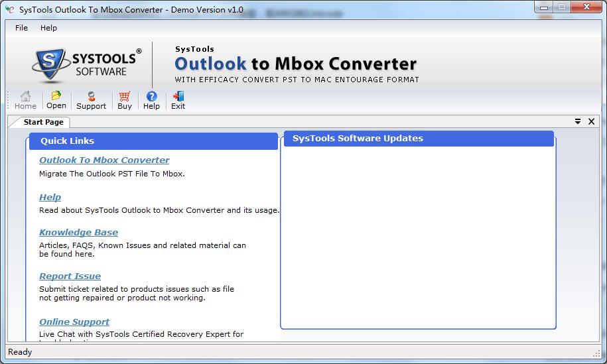Image resolution: width=607 pixels, height=364 pixels.
Task: Click the Outlook to Mbox Converter banner title
Action: (x=295, y=64)
